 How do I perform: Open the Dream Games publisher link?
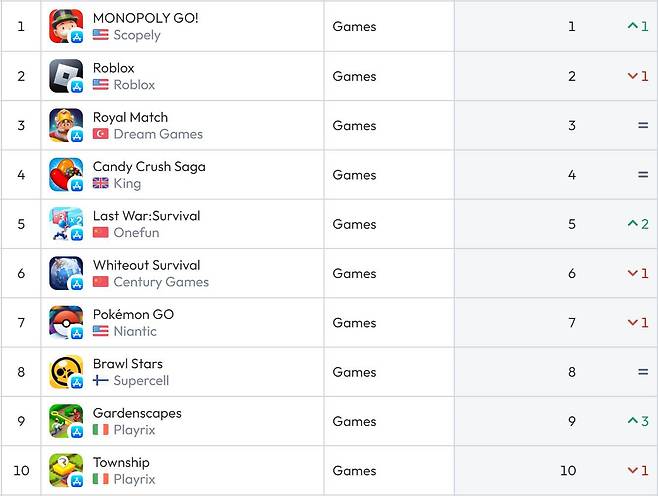[x=158, y=134]
